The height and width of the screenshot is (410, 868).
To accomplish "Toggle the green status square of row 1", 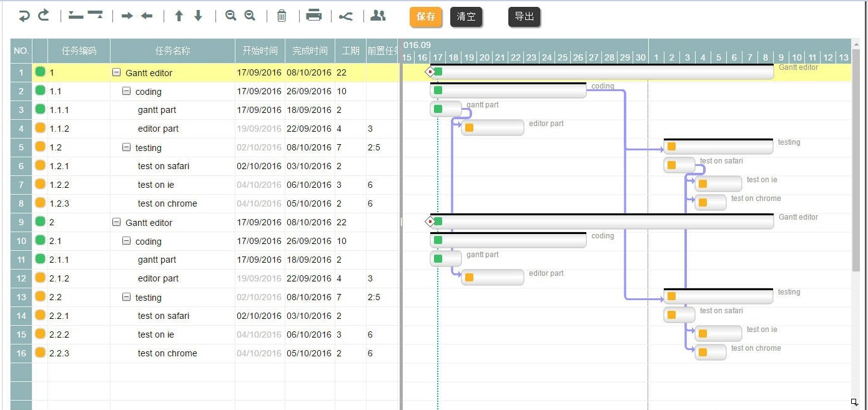I will point(40,72).
